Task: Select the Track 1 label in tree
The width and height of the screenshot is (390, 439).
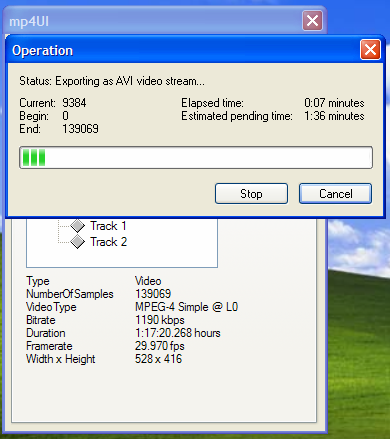Action: (x=108, y=226)
